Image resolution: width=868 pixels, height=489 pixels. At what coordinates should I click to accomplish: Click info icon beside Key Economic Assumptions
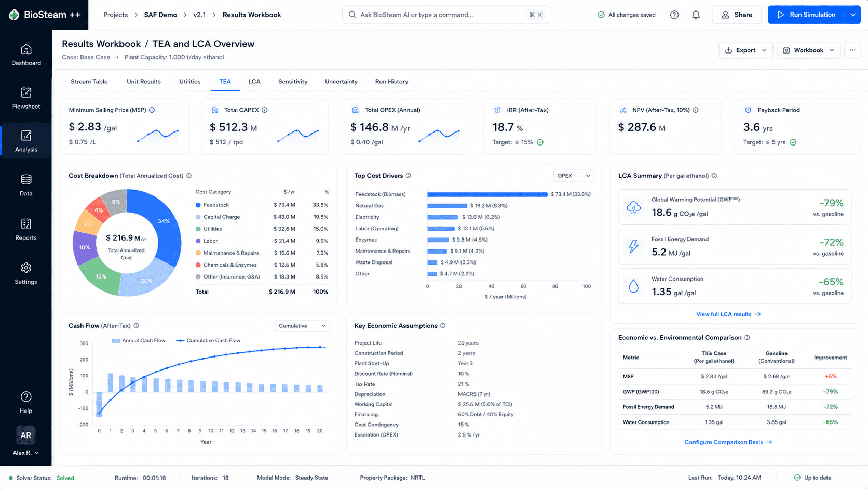tap(443, 326)
